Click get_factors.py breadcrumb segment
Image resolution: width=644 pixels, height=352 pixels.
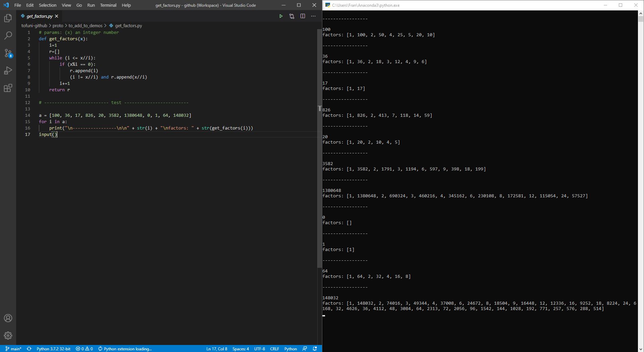125,26
